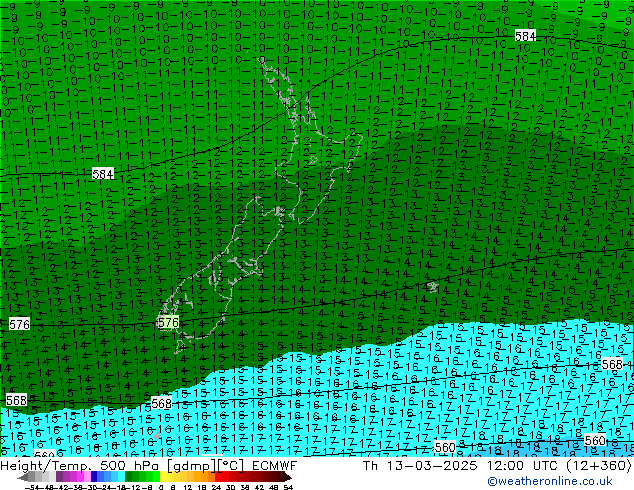Pick the dark blue swatch at -30 on the legend
The height and width of the screenshot is (490, 634).
94,476
